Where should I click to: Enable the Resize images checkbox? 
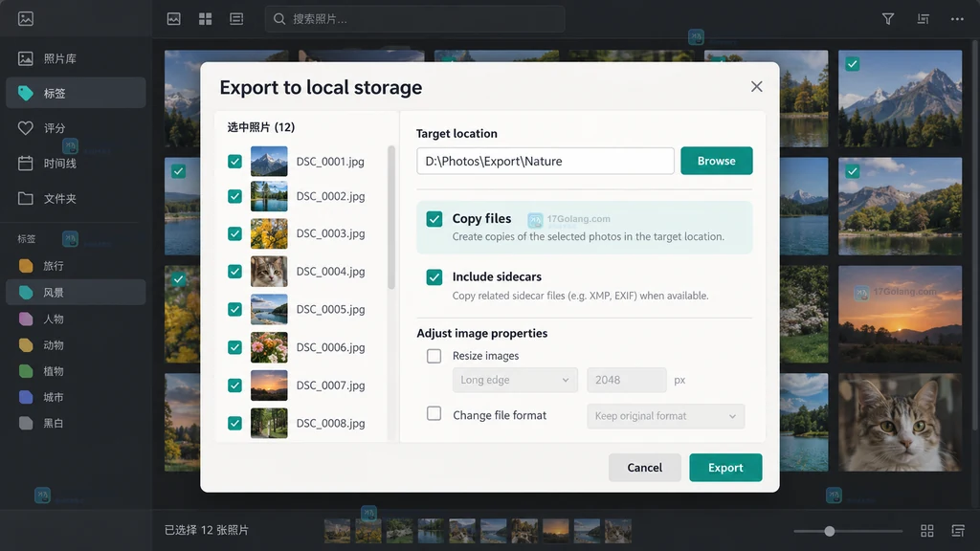click(434, 356)
